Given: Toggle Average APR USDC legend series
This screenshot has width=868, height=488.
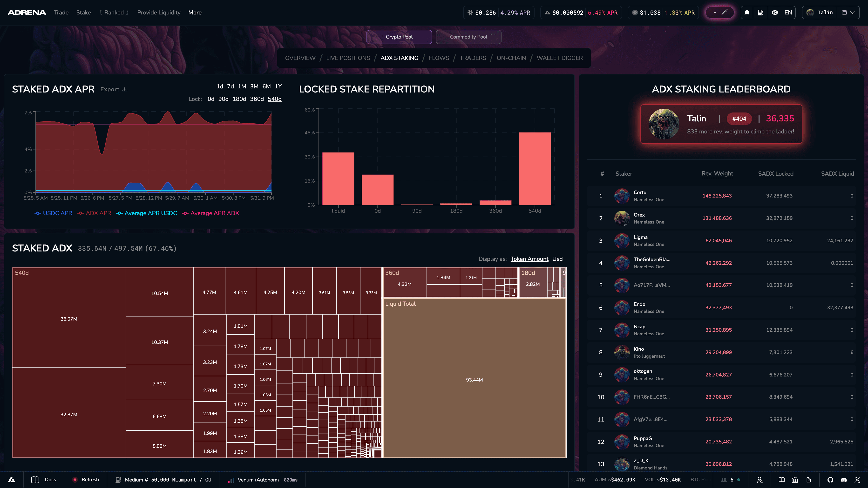Looking at the screenshot, I should click(146, 213).
